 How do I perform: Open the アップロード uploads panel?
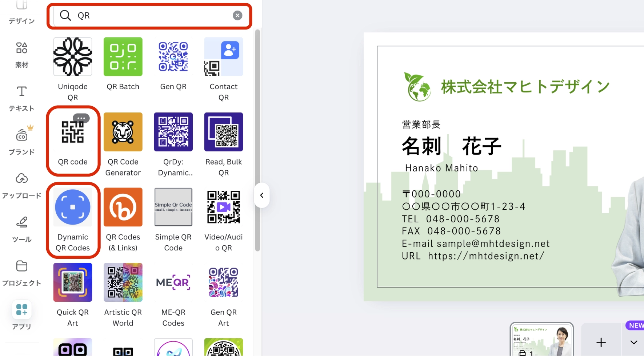[x=21, y=186]
